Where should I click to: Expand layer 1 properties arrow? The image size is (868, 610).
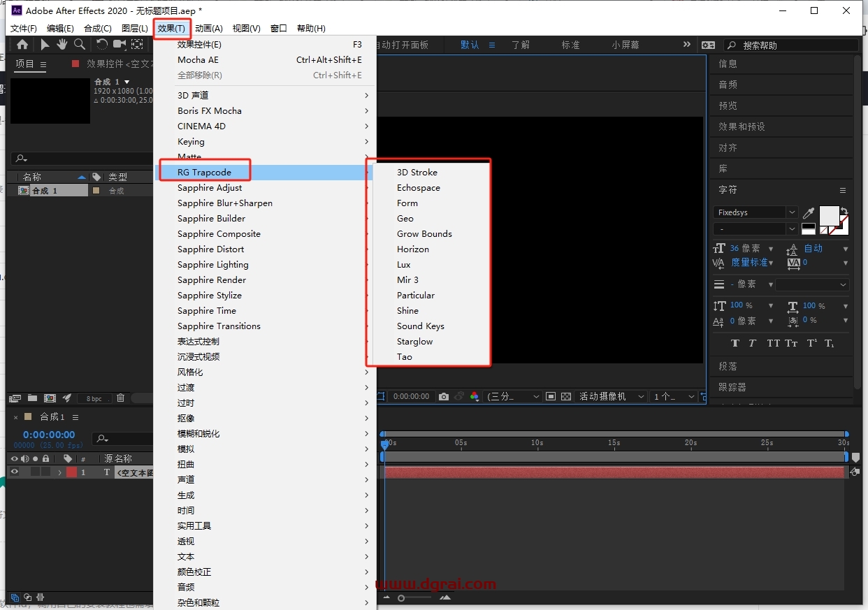(60, 472)
